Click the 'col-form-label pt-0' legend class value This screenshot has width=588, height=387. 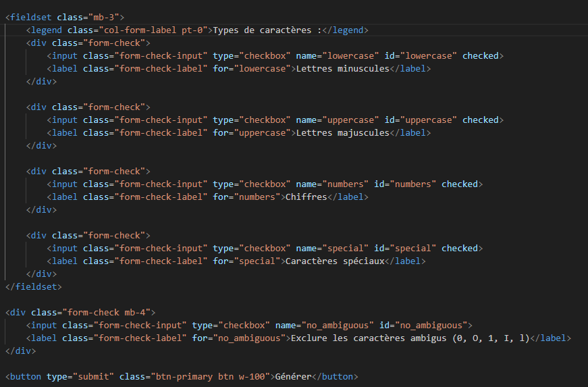coord(153,30)
